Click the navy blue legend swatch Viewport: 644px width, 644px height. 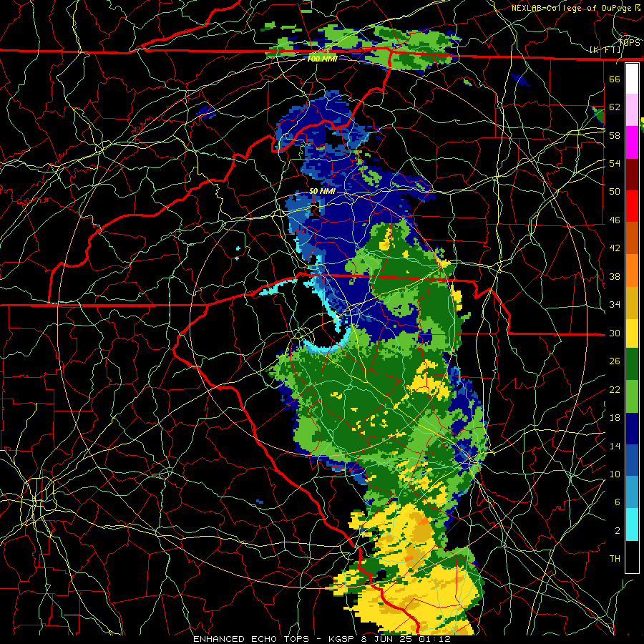632,429
